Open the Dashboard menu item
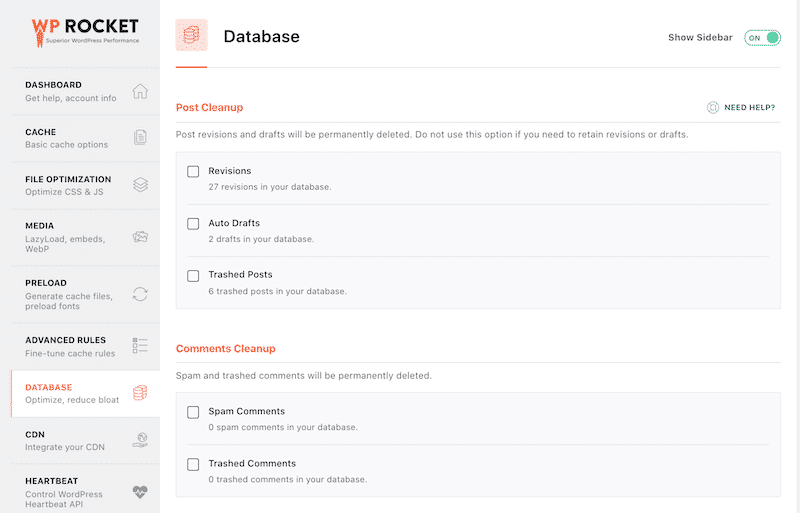Screen dimensions: 800x513 [x=85, y=91]
